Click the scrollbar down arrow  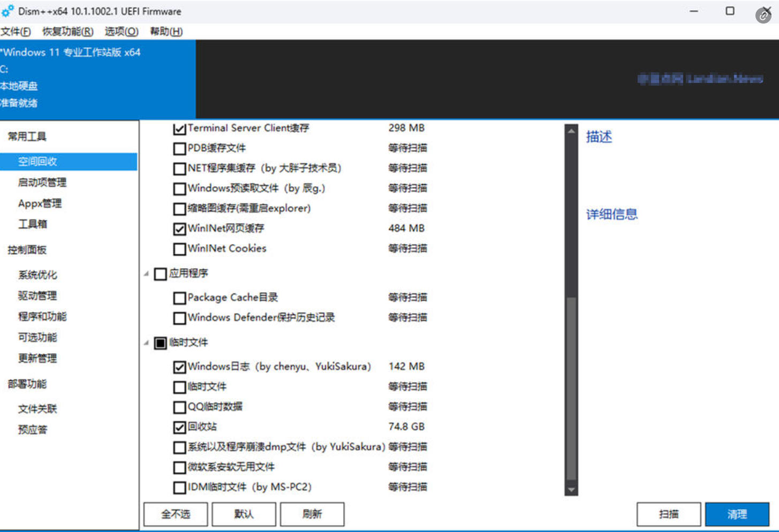[x=571, y=489]
